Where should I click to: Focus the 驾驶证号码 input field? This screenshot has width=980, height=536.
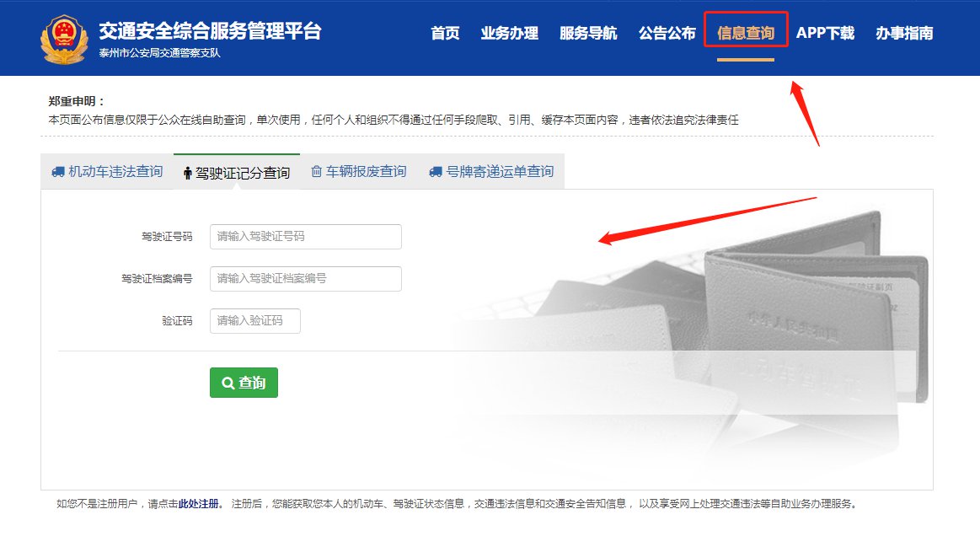305,237
